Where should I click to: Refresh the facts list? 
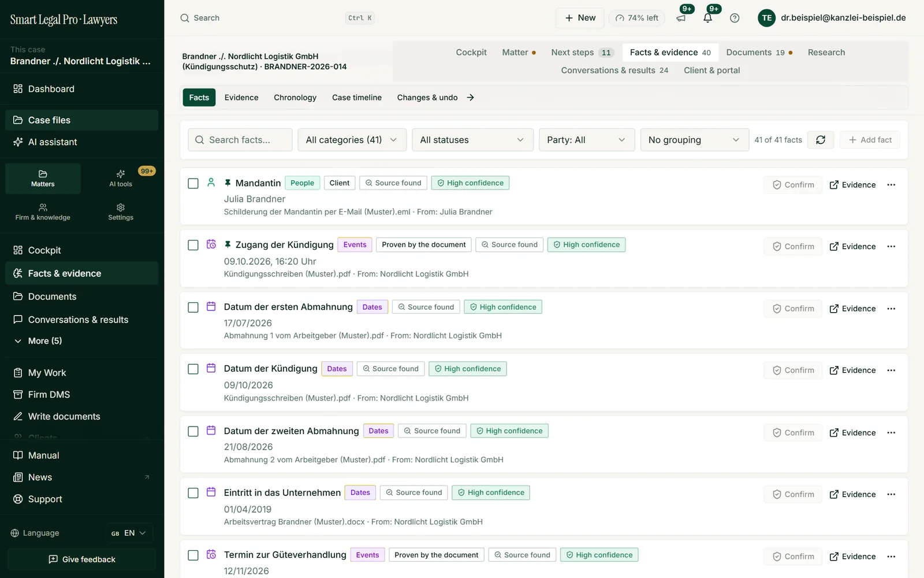tap(821, 140)
